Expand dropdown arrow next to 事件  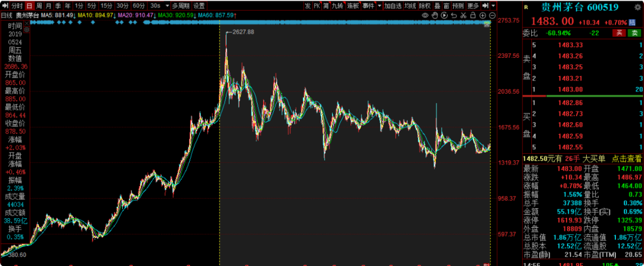(x=379, y=5)
